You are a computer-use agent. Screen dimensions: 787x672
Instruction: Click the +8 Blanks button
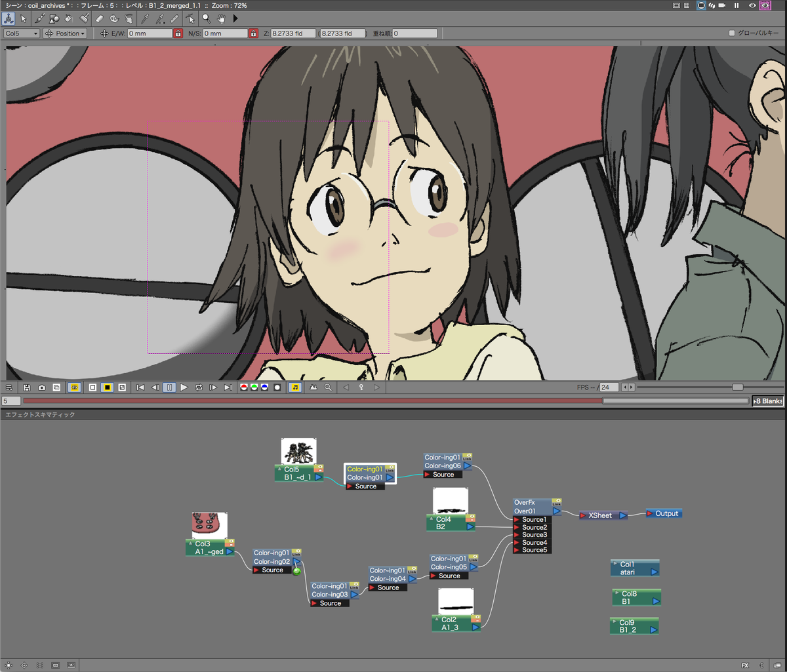[768, 401]
